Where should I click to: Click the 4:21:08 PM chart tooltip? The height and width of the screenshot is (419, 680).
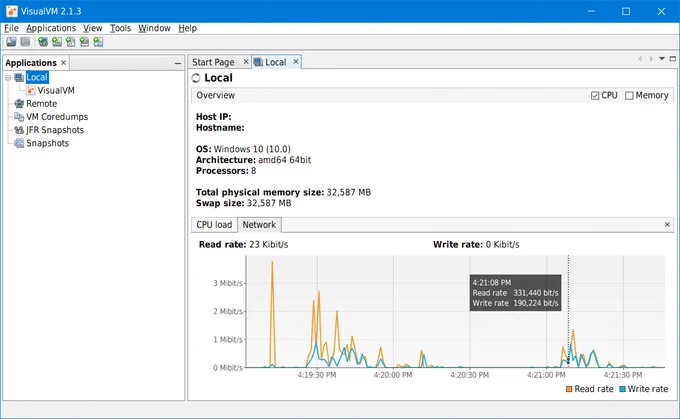click(515, 293)
